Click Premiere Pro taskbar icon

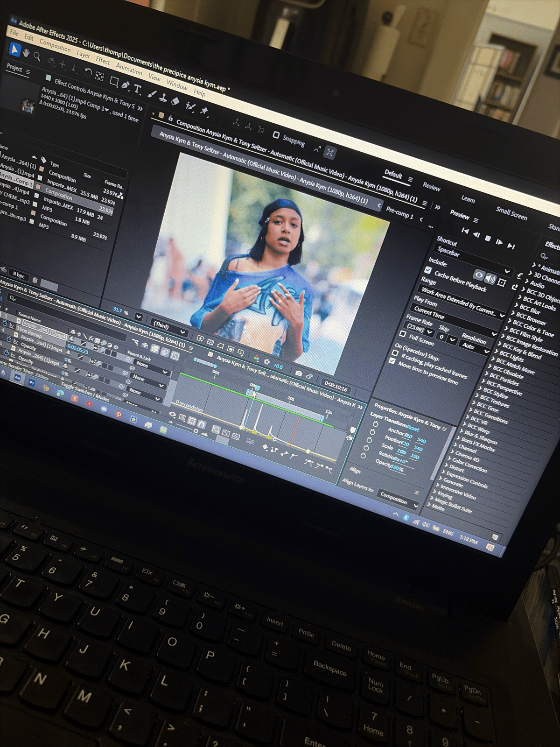tap(32, 382)
